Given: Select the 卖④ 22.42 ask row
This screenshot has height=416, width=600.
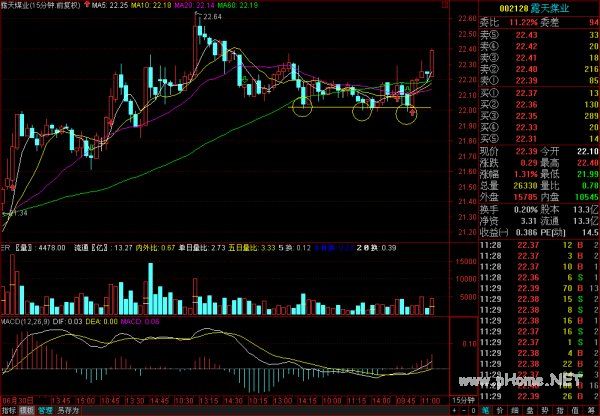Looking at the screenshot, I should 539,46.
